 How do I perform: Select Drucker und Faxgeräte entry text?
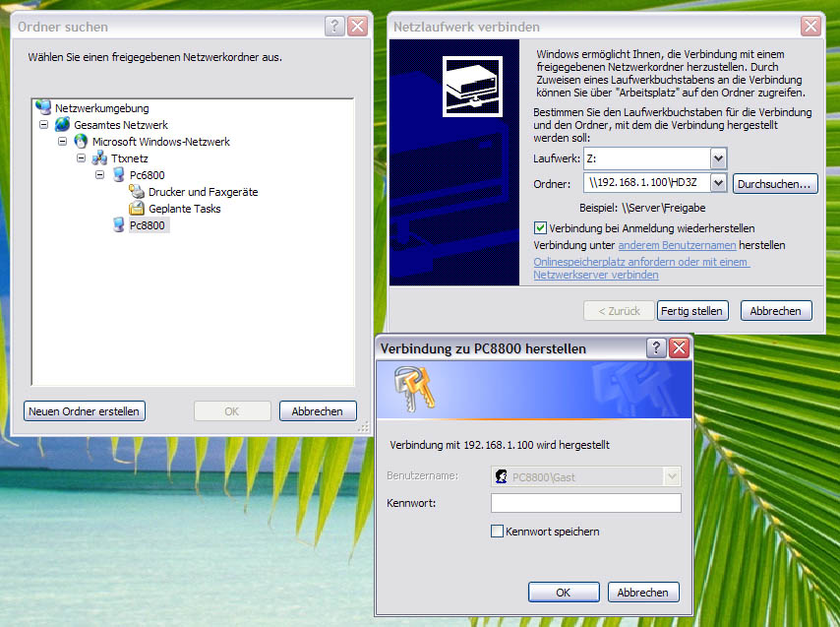[x=203, y=191]
